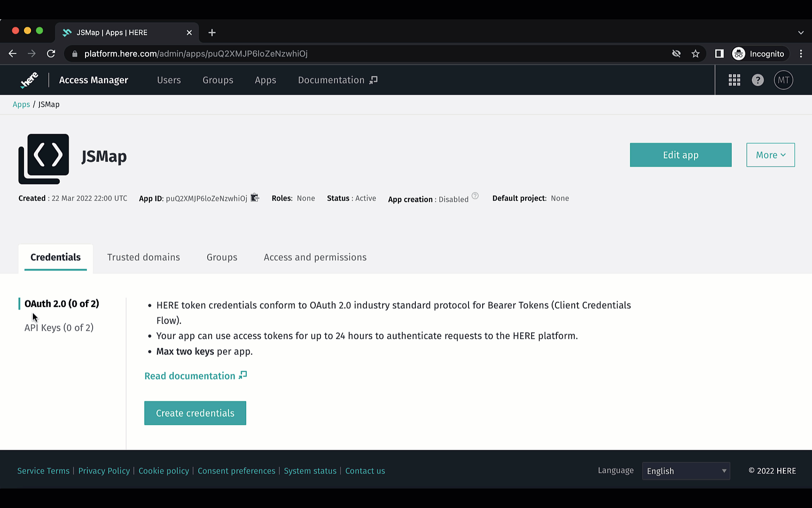Click the tracking protection eye icon
812x508 pixels.
tap(676, 54)
